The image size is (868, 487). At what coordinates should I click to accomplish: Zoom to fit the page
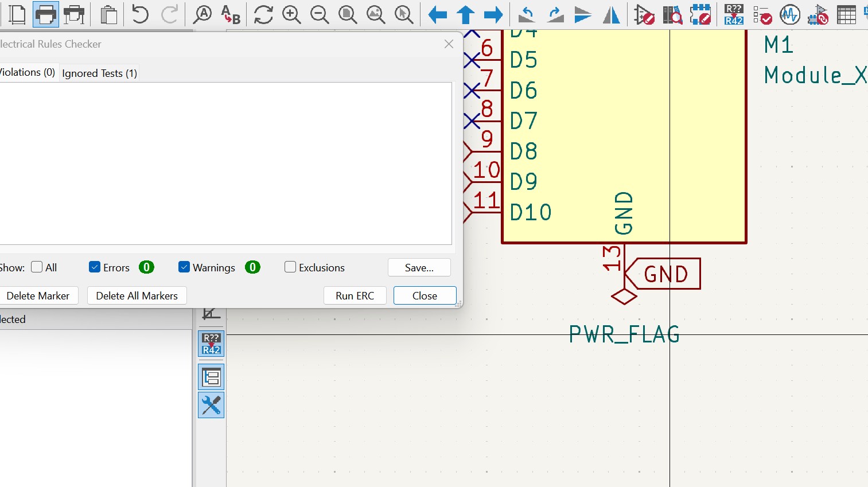[x=348, y=14]
